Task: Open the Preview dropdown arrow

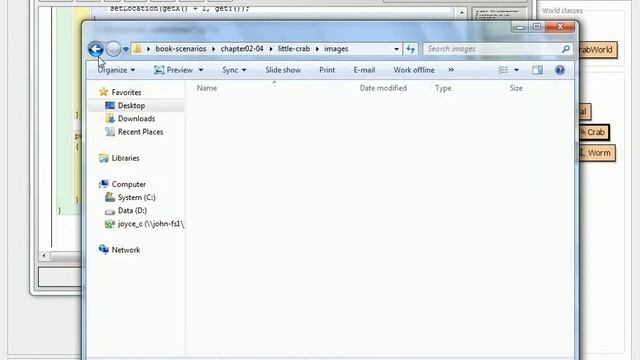Action: pos(201,70)
